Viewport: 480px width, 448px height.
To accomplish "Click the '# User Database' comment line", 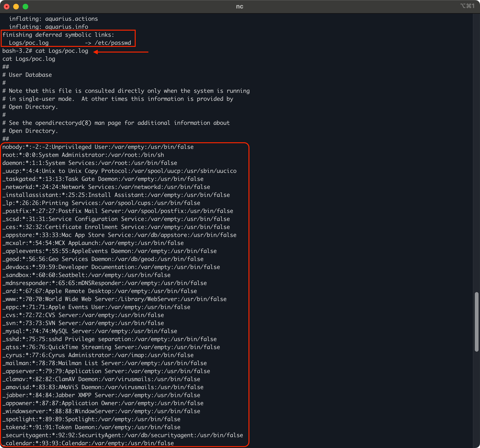I will tap(27, 75).
